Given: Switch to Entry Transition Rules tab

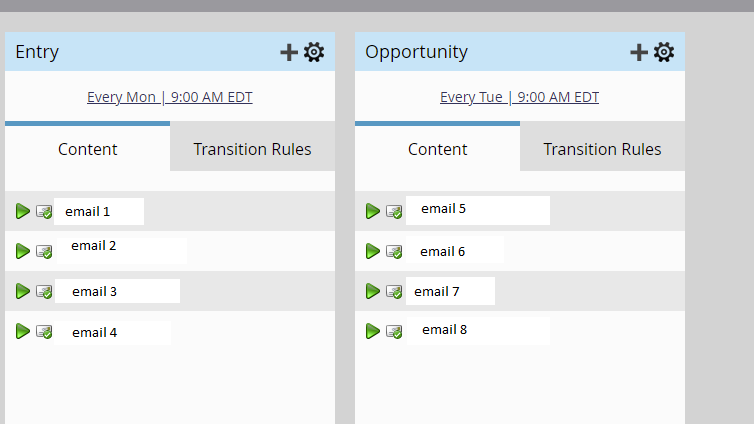Looking at the screenshot, I should coord(252,147).
